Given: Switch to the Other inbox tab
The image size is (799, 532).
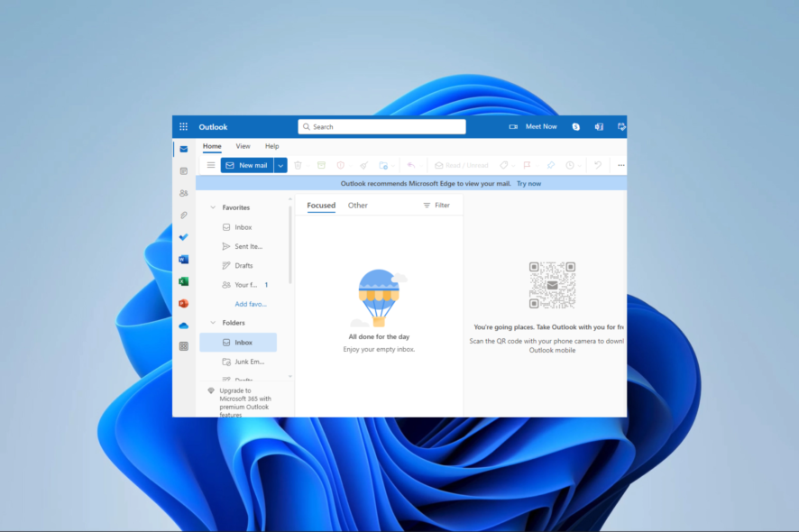Looking at the screenshot, I should 357,205.
